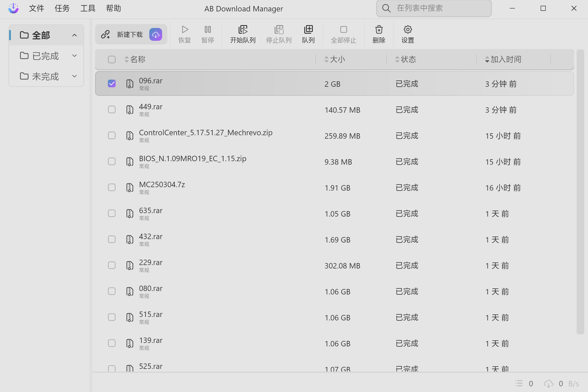Sort list by 大小 column
Image resolution: width=588 pixels, height=392 pixels.
pyautogui.click(x=334, y=60)
